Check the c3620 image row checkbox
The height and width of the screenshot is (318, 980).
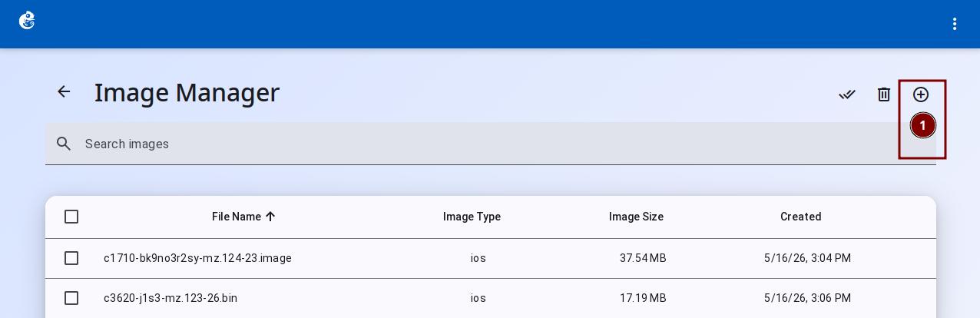point(71,298)
